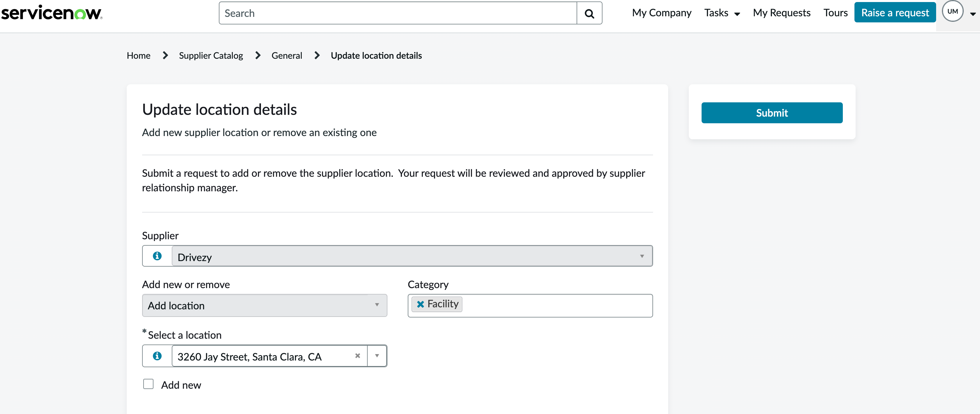Click the 3260 Jay Street location text
The height and width of the screenshot is (414, 980).
click(250, 356)
